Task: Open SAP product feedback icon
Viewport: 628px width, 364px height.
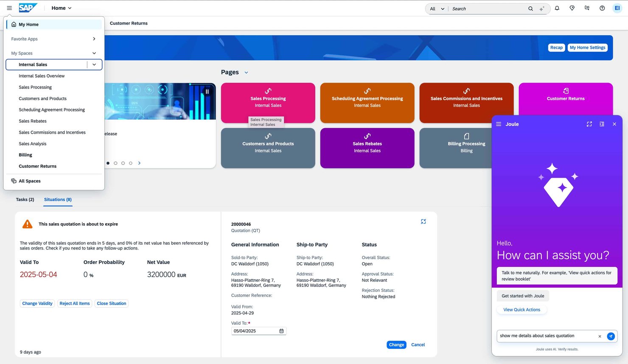Action: (x=587, y=8)
